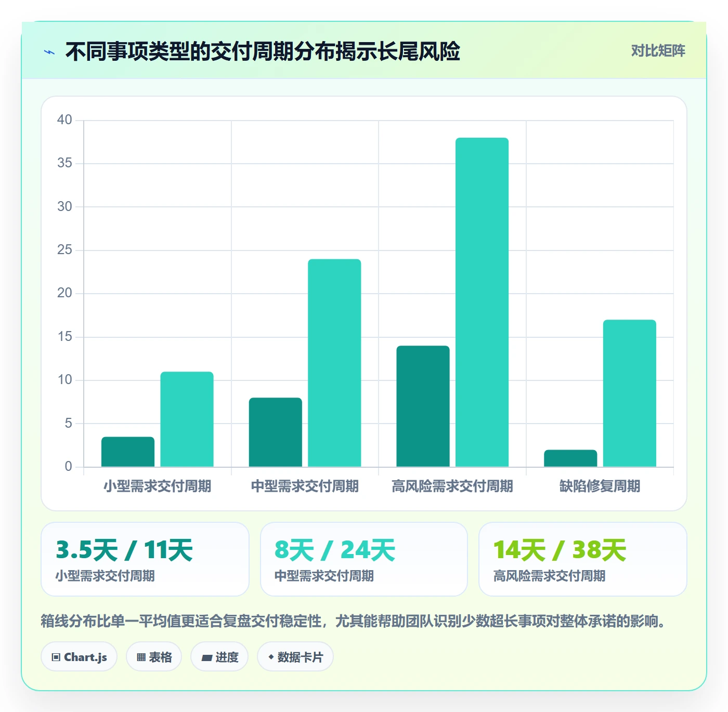This screenshot has width=728, height=712.
Task: Click the y-axis label 10
Action: click(64, 379)
